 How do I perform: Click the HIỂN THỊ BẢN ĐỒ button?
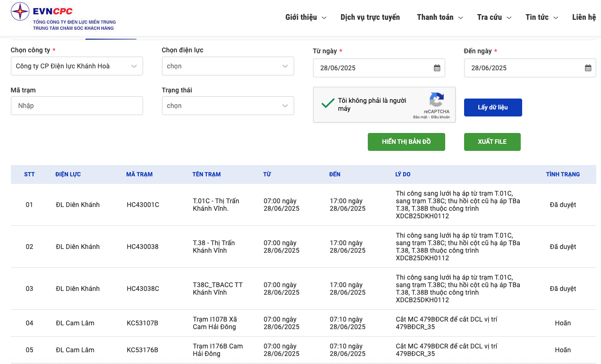point(406,141)
